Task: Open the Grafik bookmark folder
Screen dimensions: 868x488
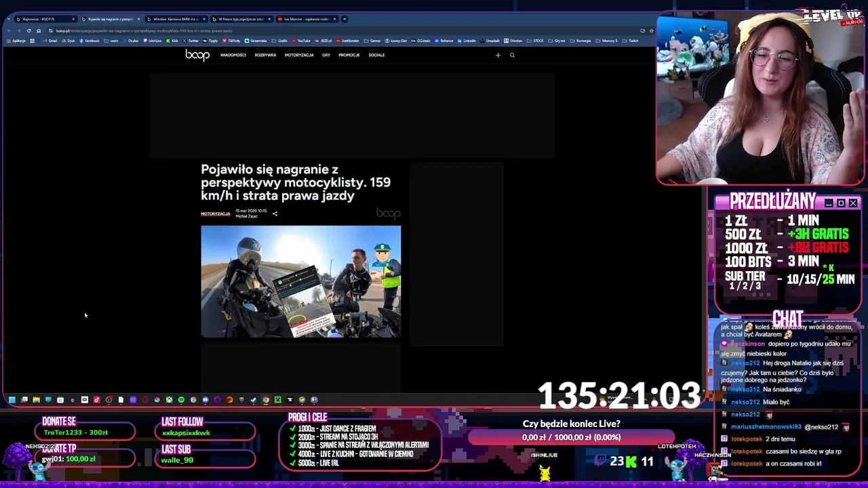Action: click(279, 41)
